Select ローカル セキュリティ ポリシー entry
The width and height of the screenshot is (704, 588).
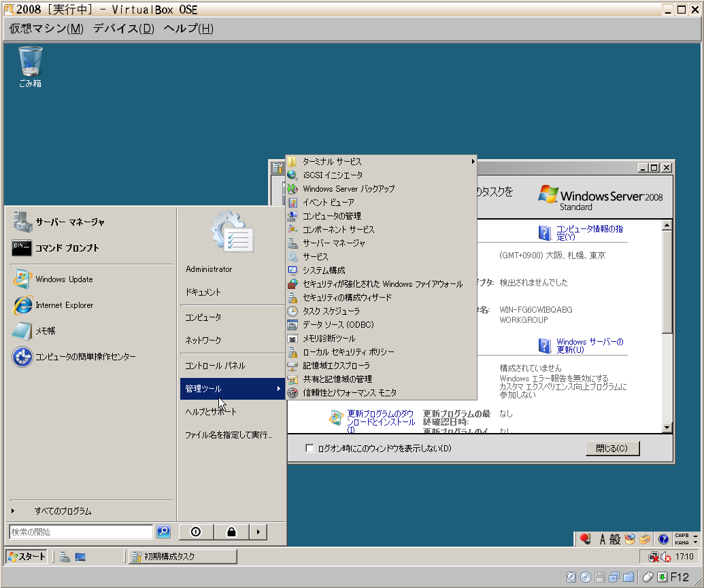381,352
